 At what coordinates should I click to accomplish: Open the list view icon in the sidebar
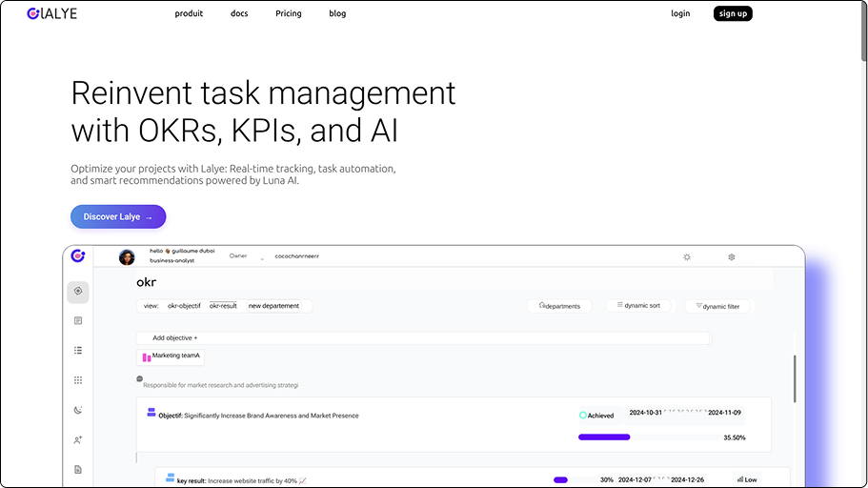coord(78,350)
